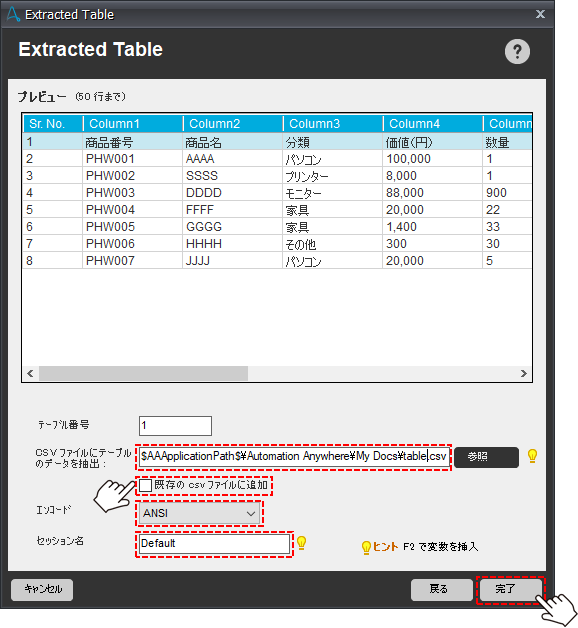This screenshot has width=578, height=628.
Task: Click the Default session name field
Action: [214, 544]
